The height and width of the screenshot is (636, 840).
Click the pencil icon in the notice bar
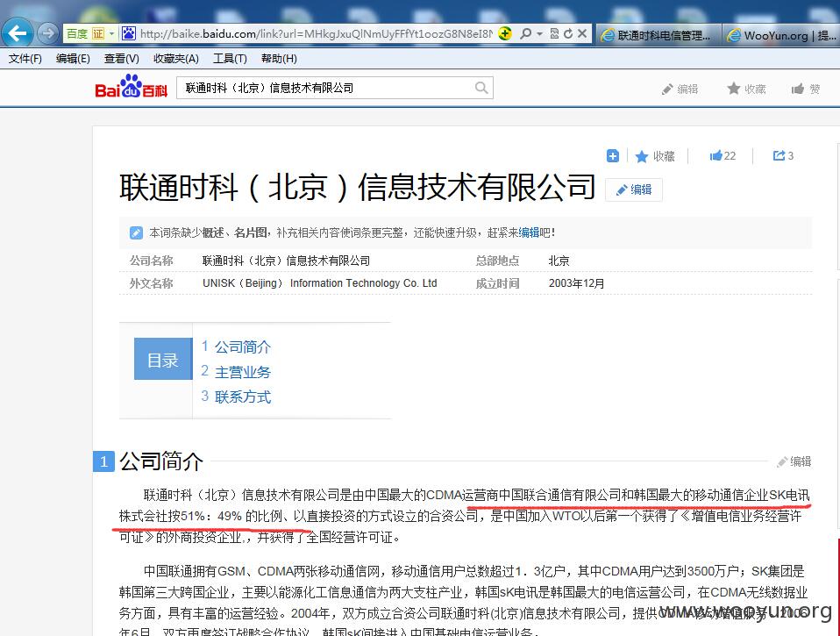click(x=136, y=232)
